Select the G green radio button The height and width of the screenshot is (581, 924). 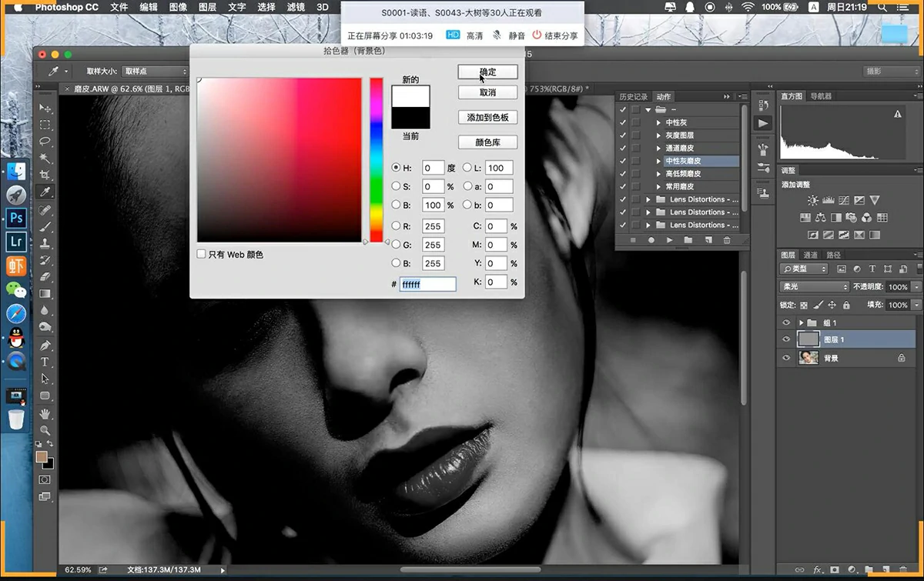396,245
